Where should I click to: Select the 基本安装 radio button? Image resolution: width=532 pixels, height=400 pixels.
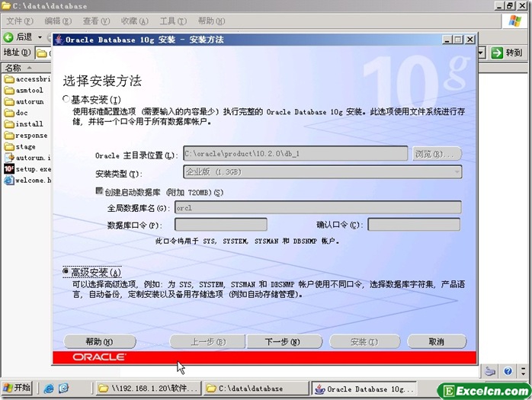tap(66, 99)
